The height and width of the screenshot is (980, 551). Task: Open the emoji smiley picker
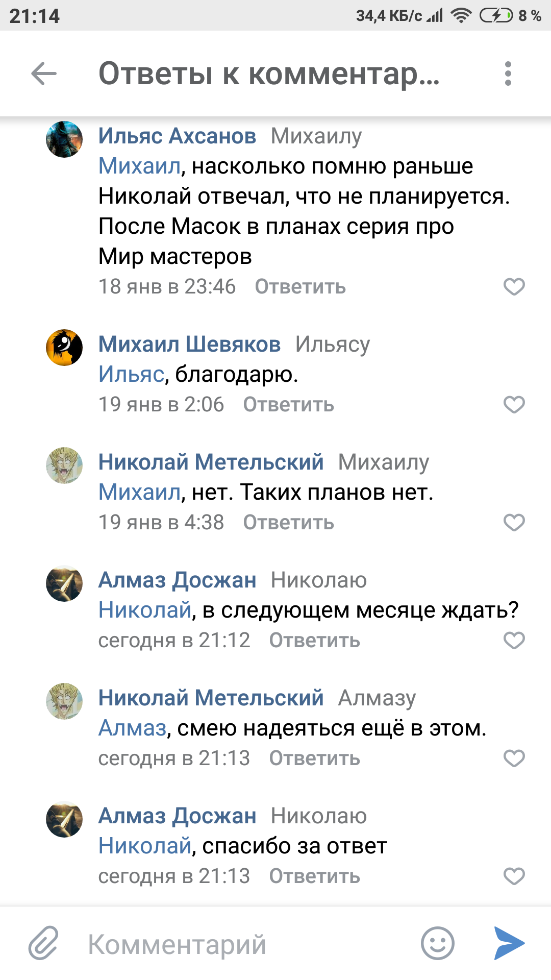click(x=437, y=943)
